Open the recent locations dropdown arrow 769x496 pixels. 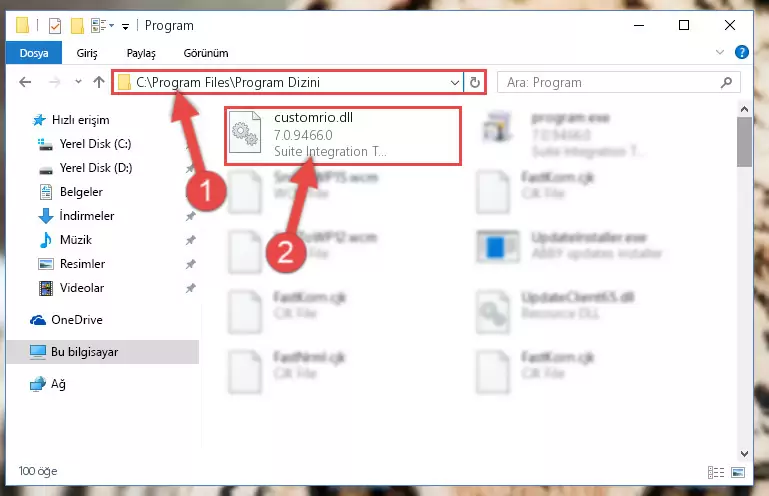click(78, 82)
